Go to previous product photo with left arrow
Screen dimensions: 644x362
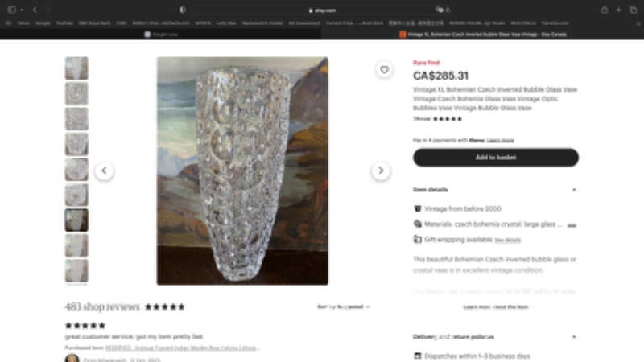[105, 171]
